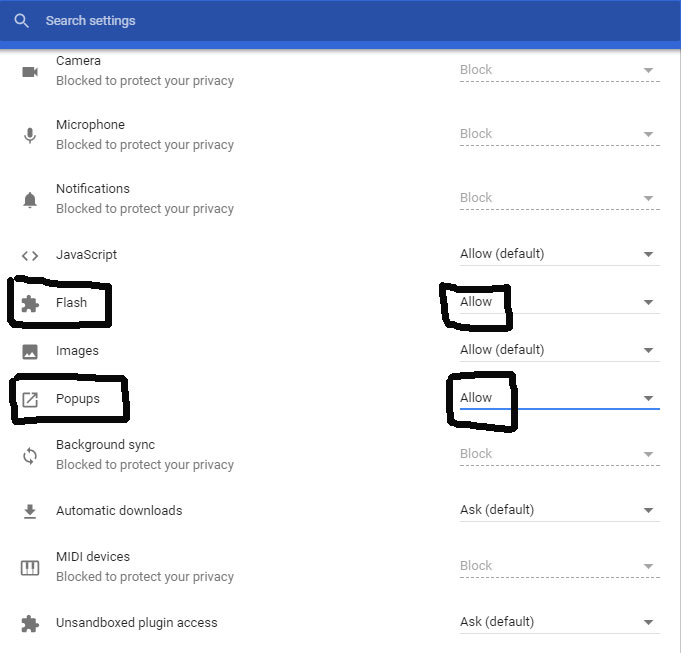The height and width of the screenshot is (653, 681).
Task: Click the JavaScript code brackets icon
Action: click(x=30, y=256)
